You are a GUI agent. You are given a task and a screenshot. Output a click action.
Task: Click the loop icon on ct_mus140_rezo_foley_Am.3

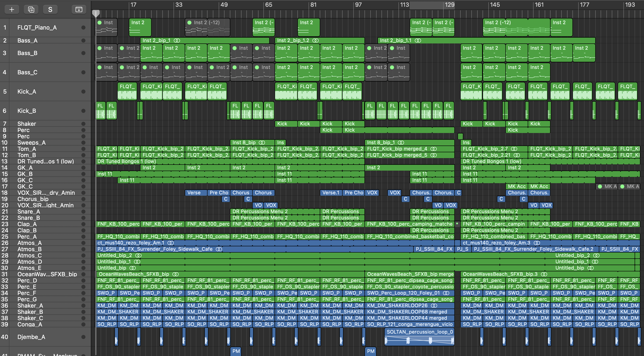point(537,243)
